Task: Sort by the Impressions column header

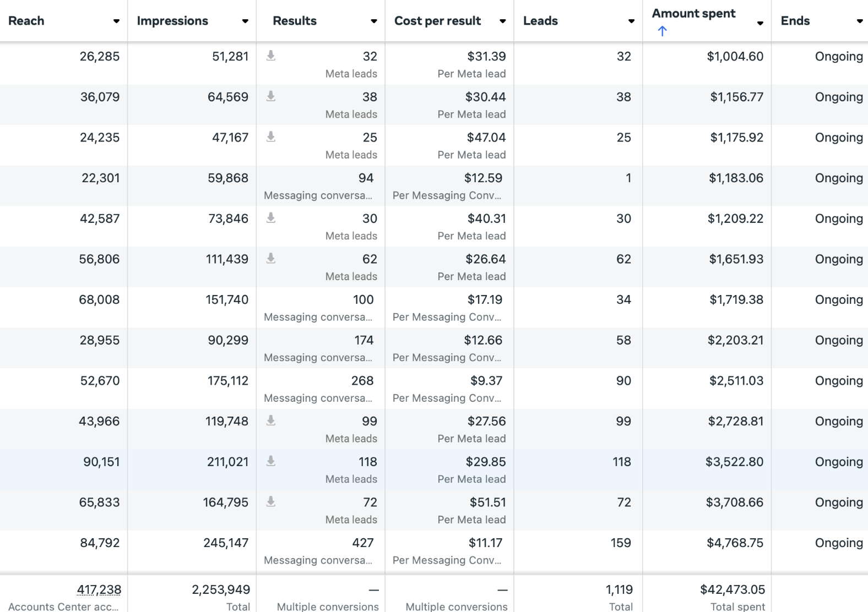Action: point(172,21)
